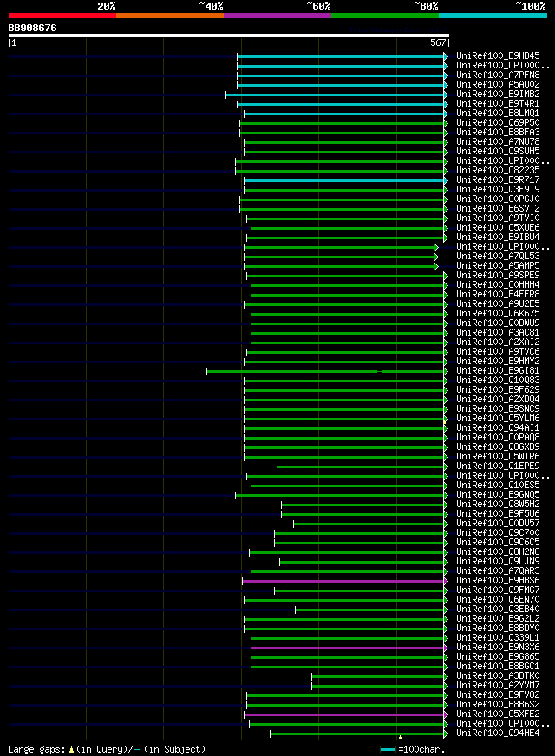Click hit label UniRef100_B4FFR8
Image resolution: width=555 pixels, height=756 pixels.
(x=498, y=294)
